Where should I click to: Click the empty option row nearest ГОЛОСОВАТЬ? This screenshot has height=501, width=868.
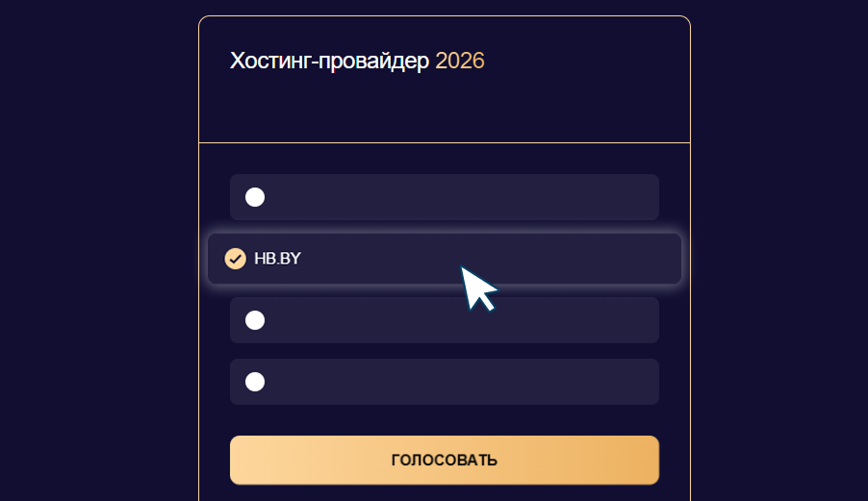point(444,382)
